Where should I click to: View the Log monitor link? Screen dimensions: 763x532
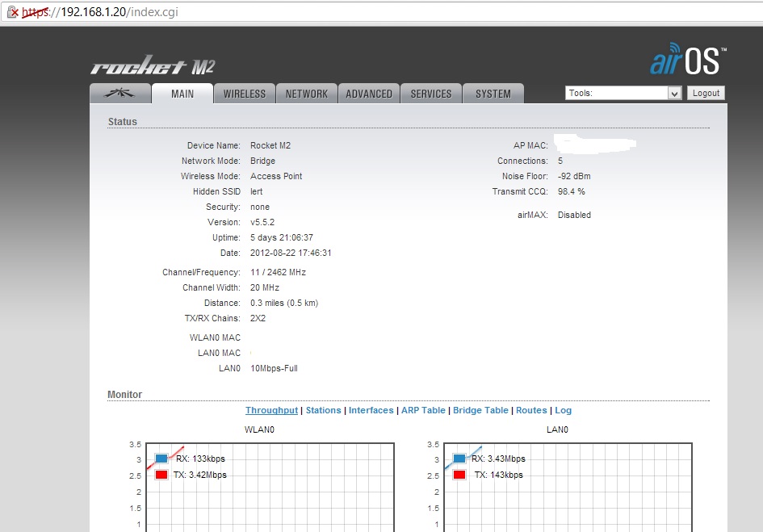563,410
